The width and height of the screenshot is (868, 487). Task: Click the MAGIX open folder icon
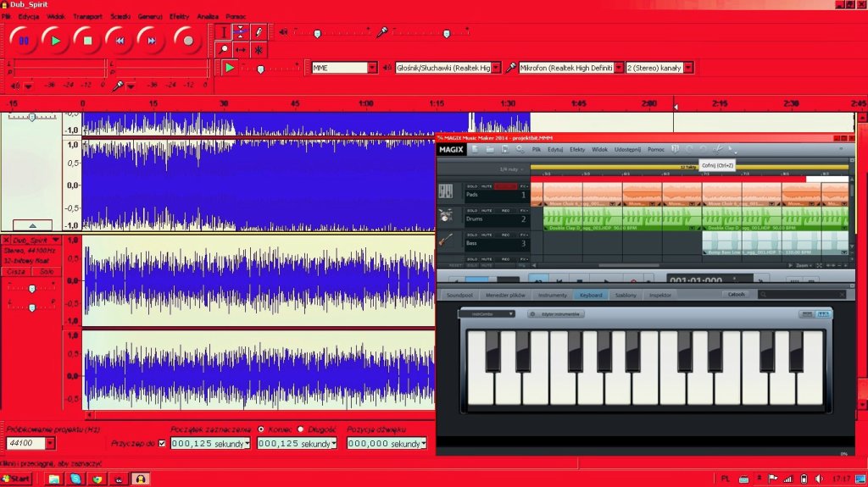tap(490, 149)
